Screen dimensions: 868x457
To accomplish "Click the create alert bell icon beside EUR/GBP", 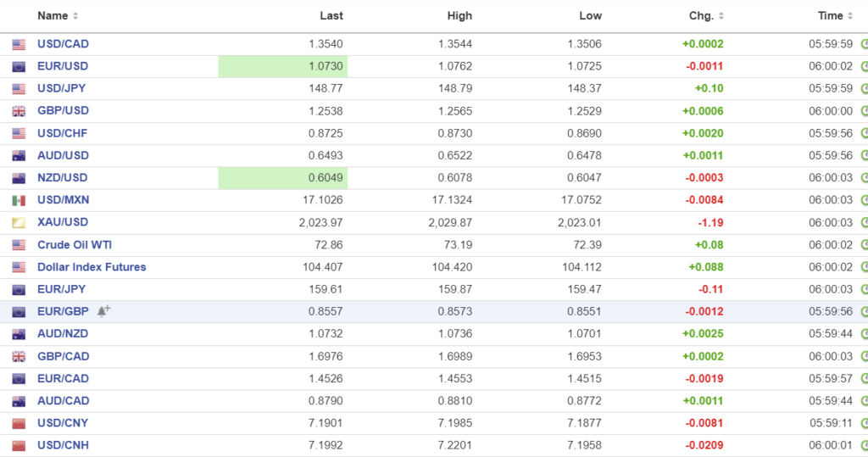I will (x=103, y=311).
